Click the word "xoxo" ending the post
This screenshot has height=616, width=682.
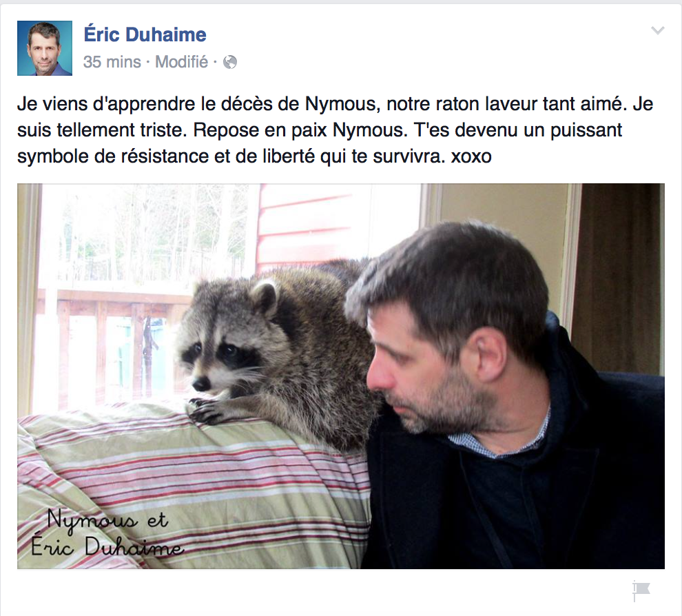coord(471,156)
